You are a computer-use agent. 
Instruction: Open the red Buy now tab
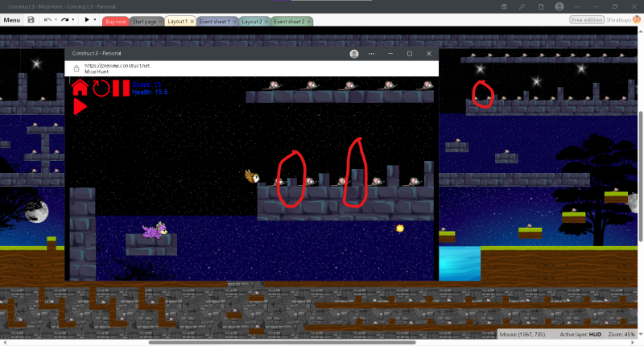click(x=116, y=22)
